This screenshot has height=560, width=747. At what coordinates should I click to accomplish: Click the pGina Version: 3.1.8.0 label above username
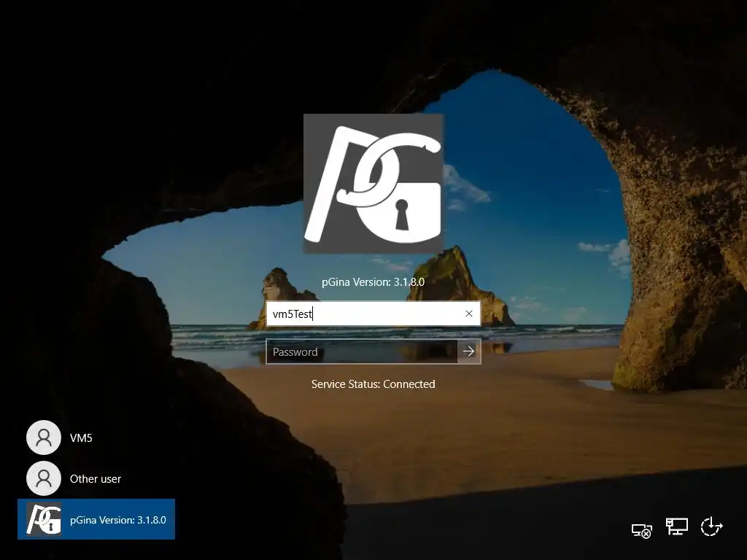point(373,282)
